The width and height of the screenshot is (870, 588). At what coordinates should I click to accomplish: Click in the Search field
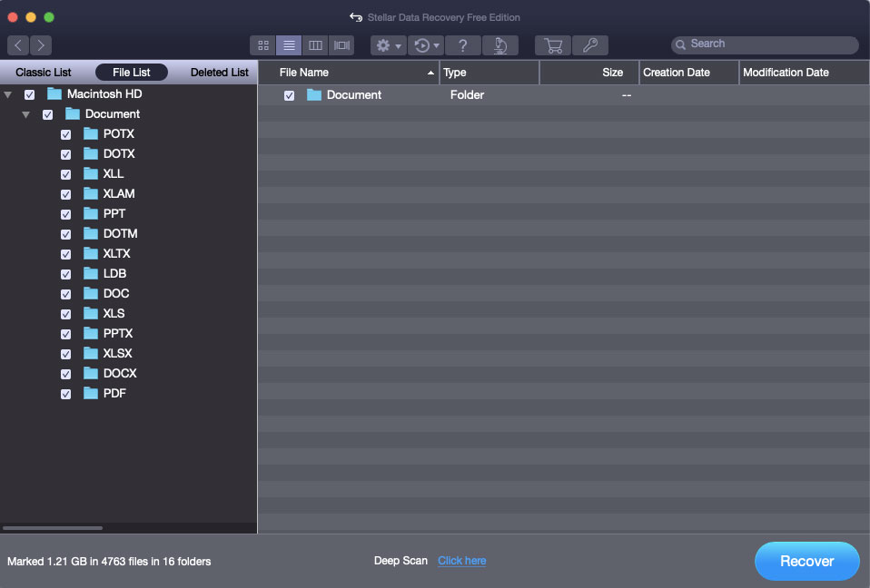coord(765,44)
